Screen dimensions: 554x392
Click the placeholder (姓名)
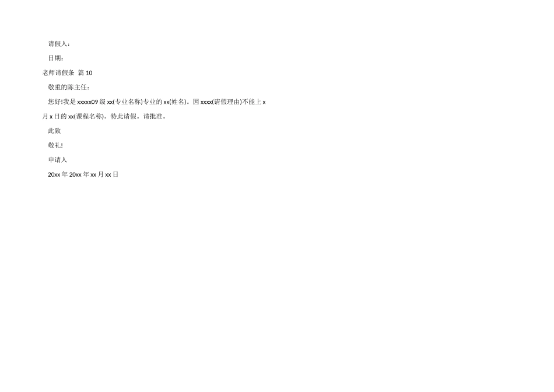coord(178,102)
